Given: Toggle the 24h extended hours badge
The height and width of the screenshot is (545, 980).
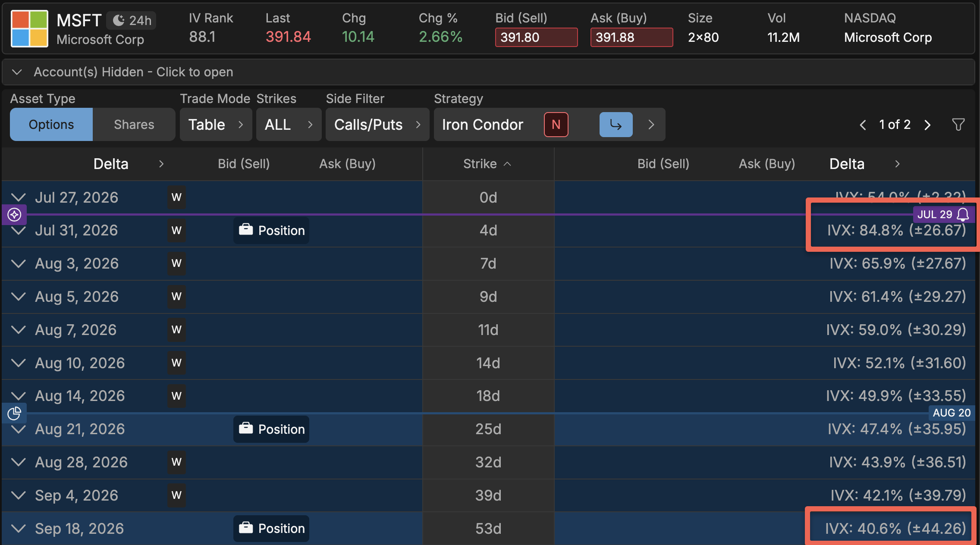Looking at the screenshot, I should (132, 20).
